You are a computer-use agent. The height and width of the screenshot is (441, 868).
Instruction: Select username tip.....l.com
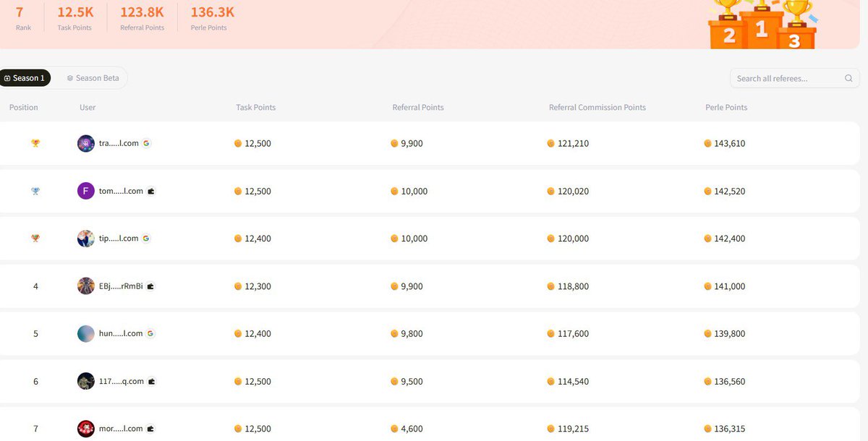pyautogui.click(x=119, y=239)
